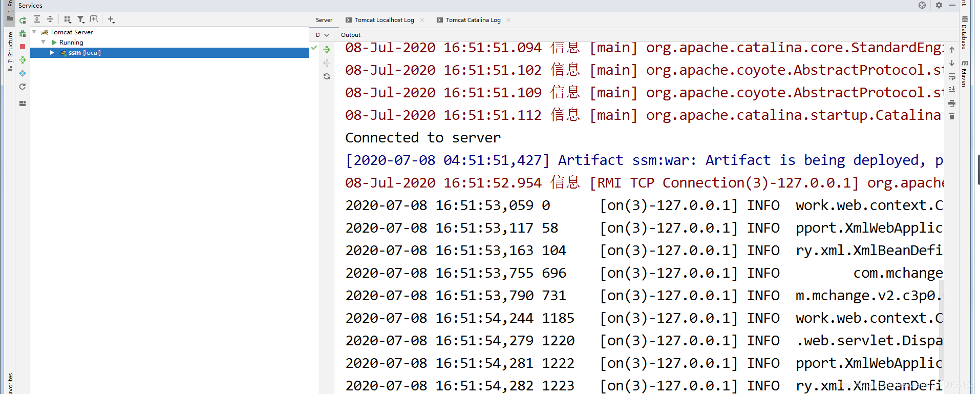The height and width of the screenshot is (394, 980).
Task: Open the Database tool window
Action: pyautogui.click(x=964, y=32)
